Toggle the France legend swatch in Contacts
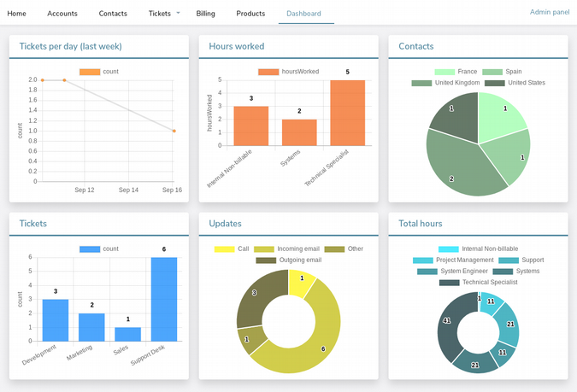 coord(444,73)
